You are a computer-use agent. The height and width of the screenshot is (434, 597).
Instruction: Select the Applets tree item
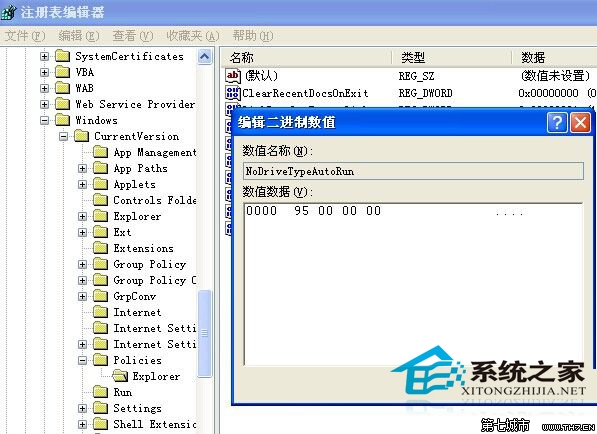pyautogui.click(x=134, y=184)
